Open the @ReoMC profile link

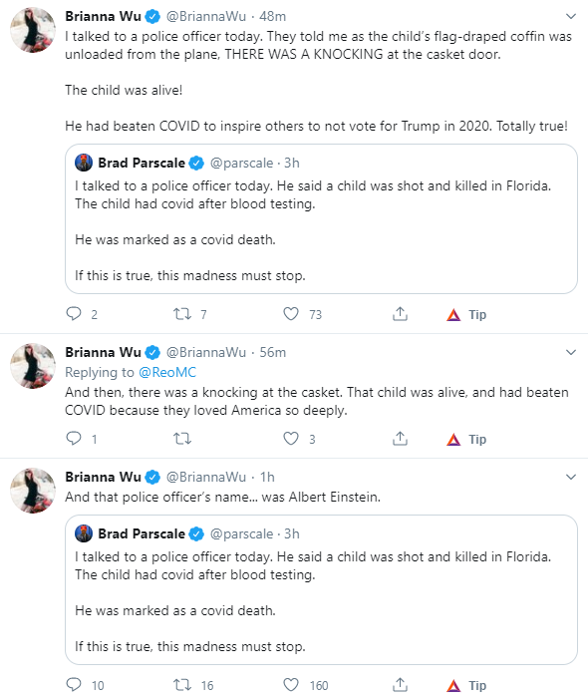167,372
